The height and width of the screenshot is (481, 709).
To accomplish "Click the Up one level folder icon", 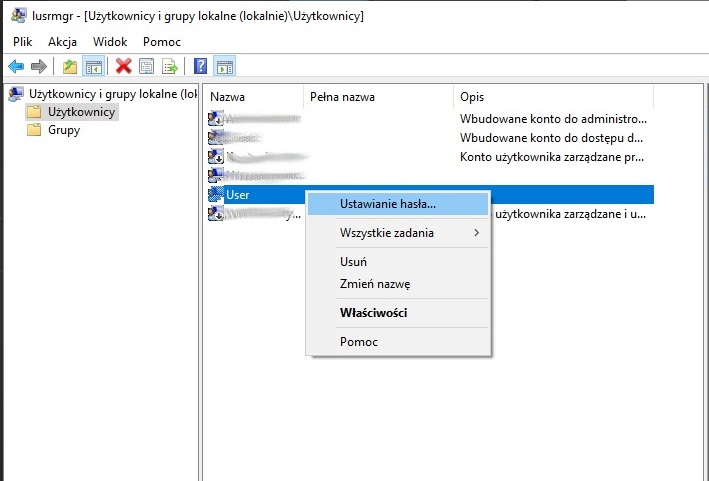I will pyautogui.click(x=70, y=66).
